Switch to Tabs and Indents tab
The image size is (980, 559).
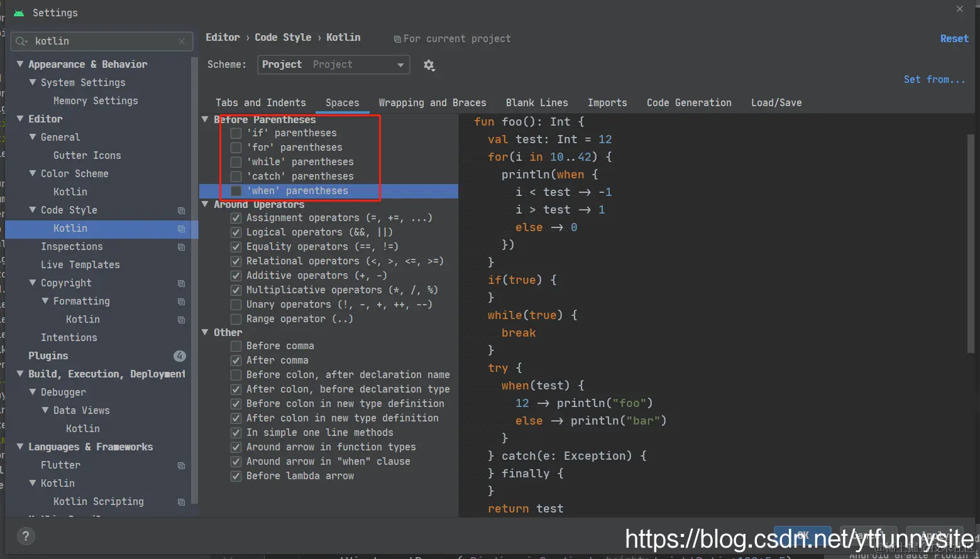coord(260,103)
